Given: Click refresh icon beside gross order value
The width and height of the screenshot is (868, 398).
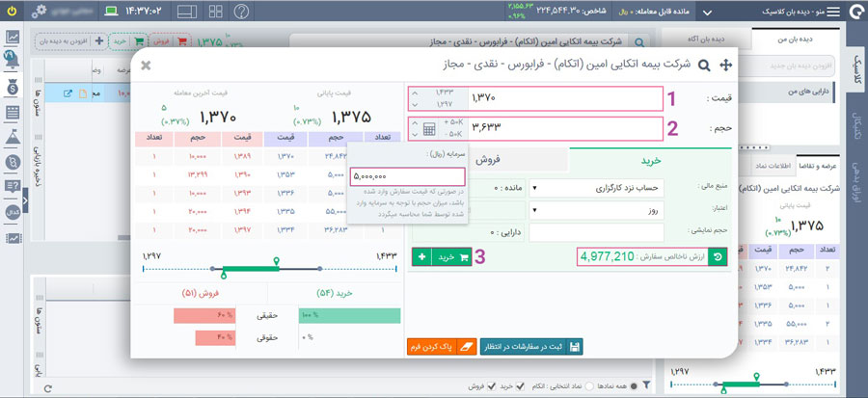Looking at the screenshot, I should (718, 257).
